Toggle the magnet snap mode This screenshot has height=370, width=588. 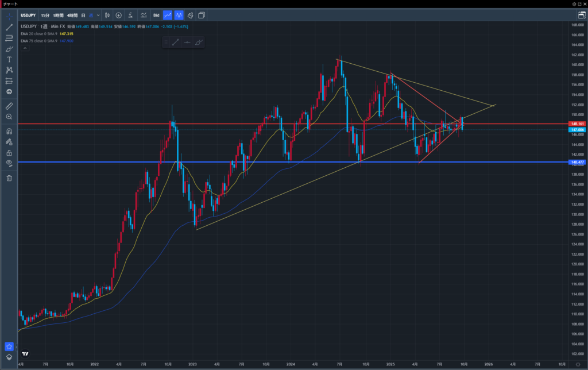(x=9, y=132)
